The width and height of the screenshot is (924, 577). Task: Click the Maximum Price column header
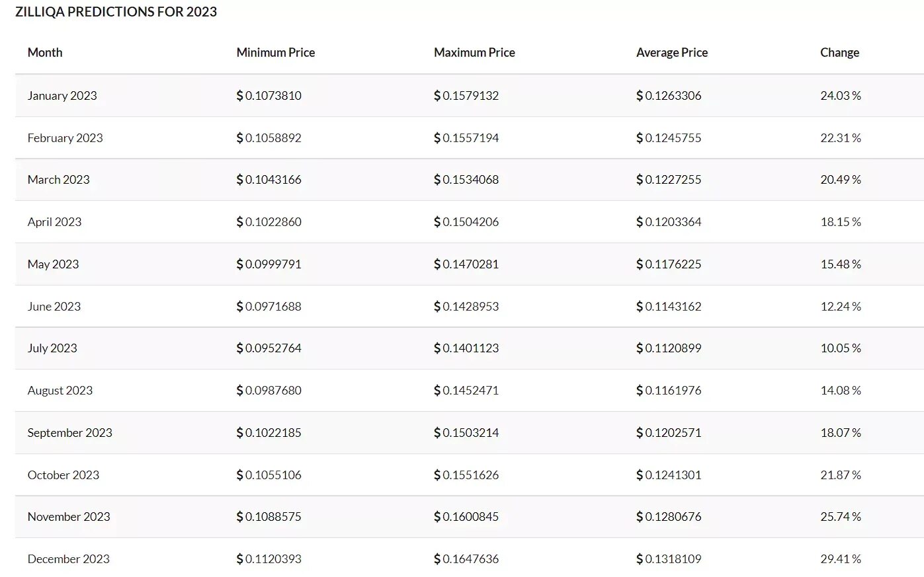pyautogui.click(x=474, y=52)
